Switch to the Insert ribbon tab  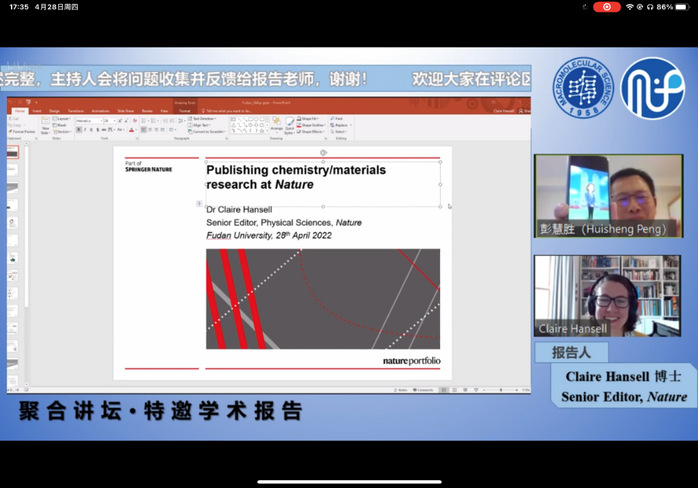tap(35, 111)
